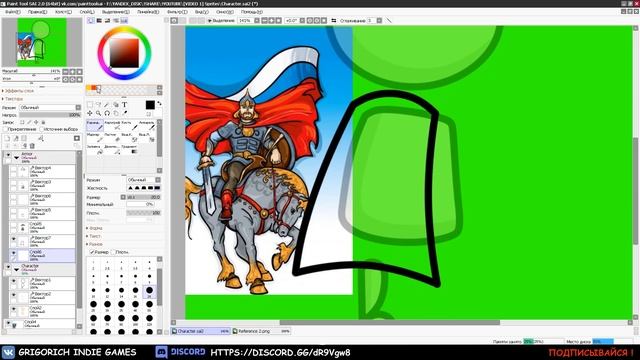
Task: Select the flat hardness edge shape
Action: [x=157, y=188]
